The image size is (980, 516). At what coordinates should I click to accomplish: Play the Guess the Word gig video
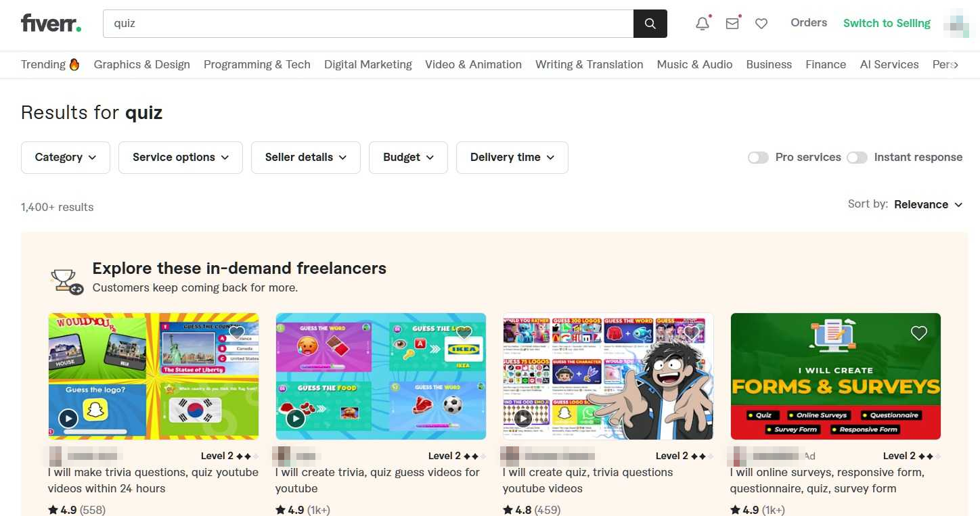(x=296, y=419)
